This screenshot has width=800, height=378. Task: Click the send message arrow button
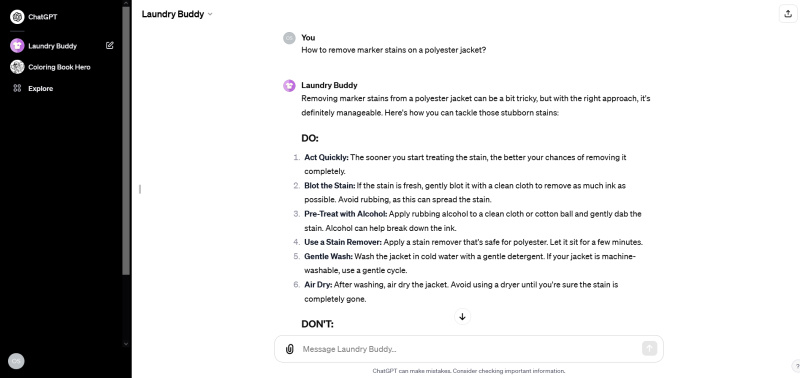[x=649, y=348]
